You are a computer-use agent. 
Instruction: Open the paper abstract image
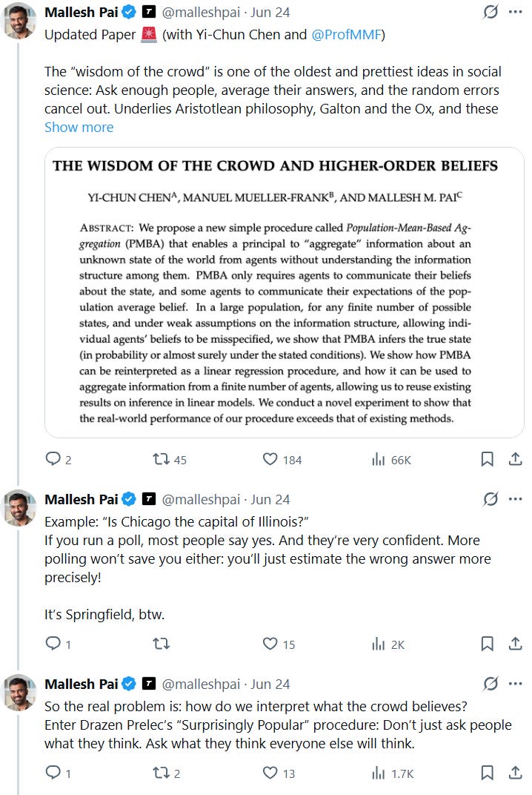pos(285,292)
